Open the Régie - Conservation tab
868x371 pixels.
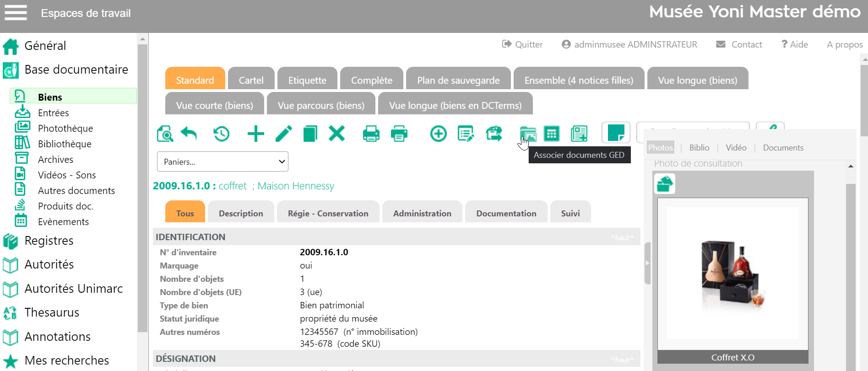328,213
